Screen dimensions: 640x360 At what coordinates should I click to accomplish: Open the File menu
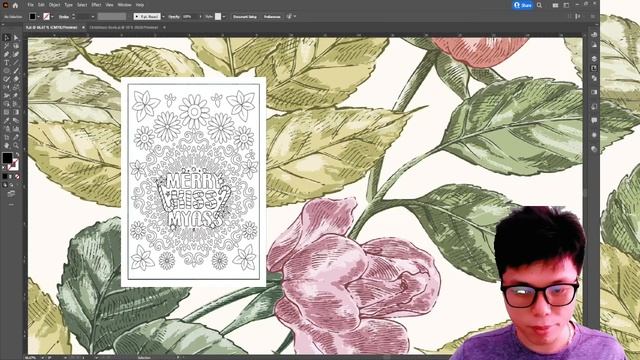[x=31, y=5]
